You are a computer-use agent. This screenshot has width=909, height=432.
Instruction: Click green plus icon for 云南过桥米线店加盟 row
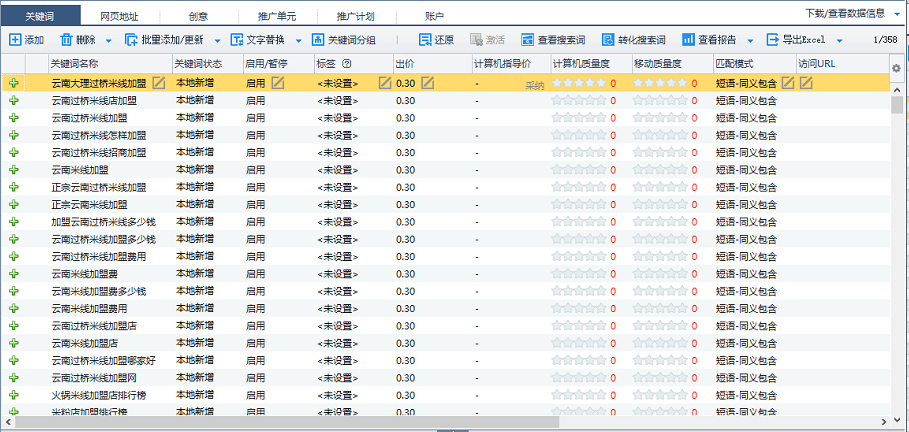14,100
